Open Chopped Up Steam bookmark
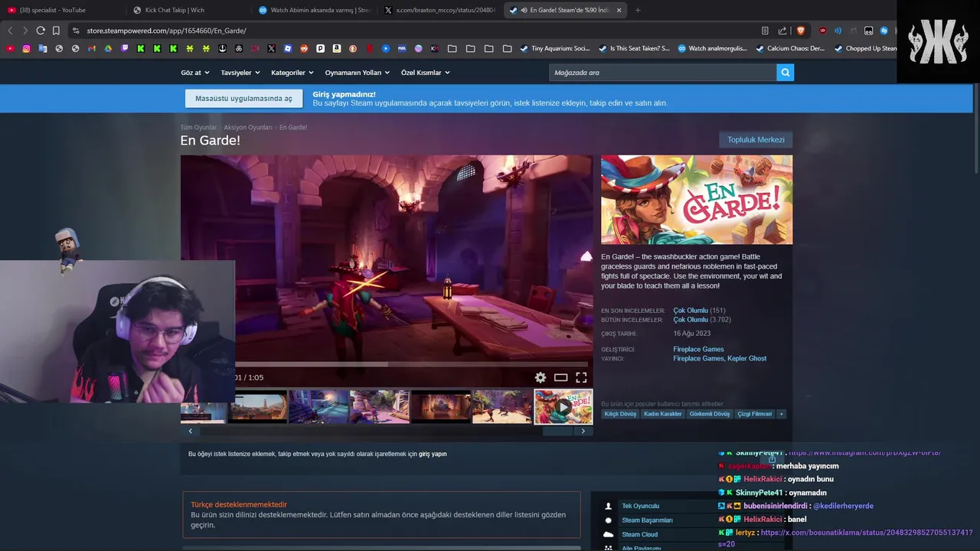Viewport: 980px width, 551px height. coord(866,48)
